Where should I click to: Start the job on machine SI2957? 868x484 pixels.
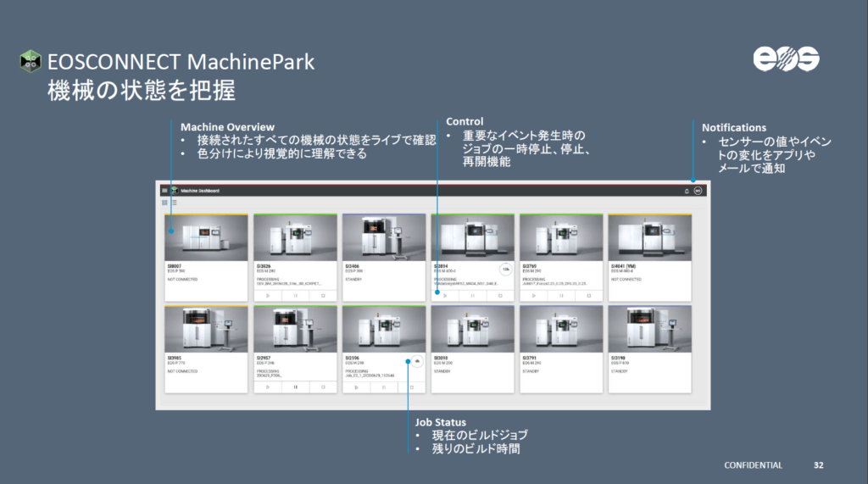[268, 387]
